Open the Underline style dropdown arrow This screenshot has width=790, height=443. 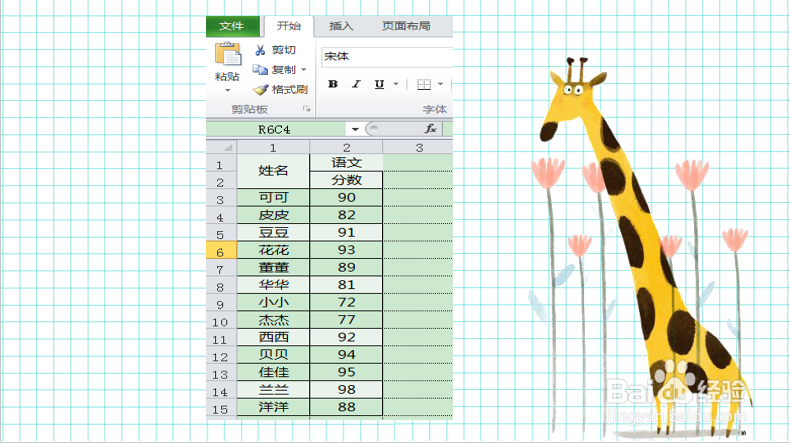(396, 84)
